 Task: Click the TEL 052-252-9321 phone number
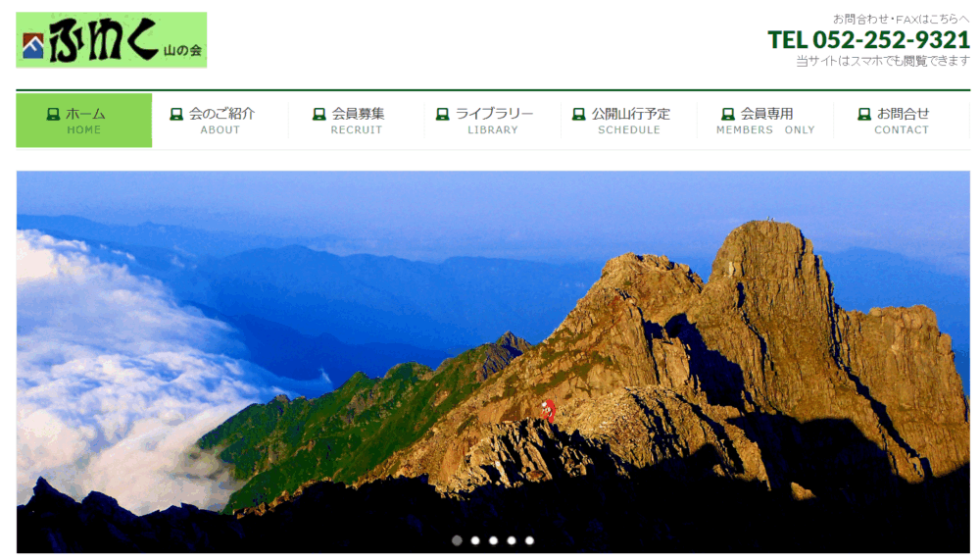coord(868,40)
